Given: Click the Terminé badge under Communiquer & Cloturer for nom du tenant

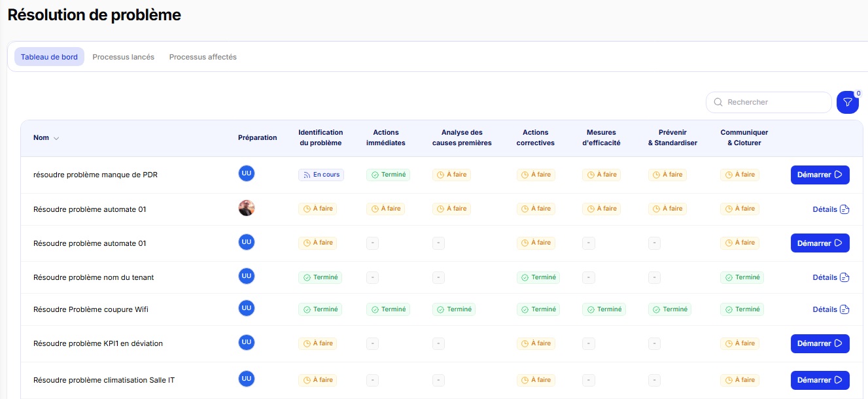Looking at the screenshot, I should [x=742, y=277].
